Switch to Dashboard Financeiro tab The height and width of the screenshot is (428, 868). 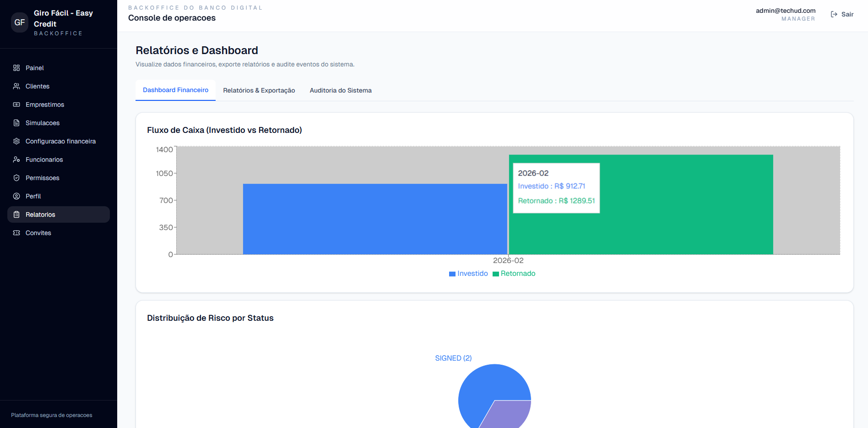click(x=175, y=90)
